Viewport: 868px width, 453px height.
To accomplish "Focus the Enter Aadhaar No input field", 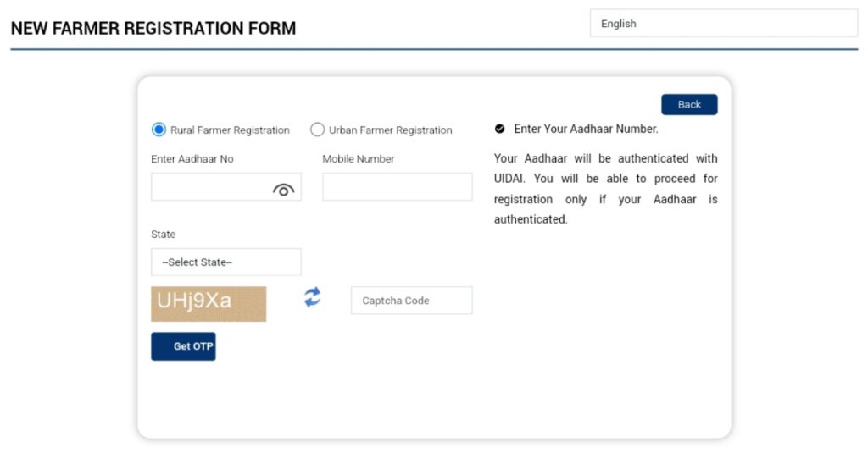I will tap(210, 187).
